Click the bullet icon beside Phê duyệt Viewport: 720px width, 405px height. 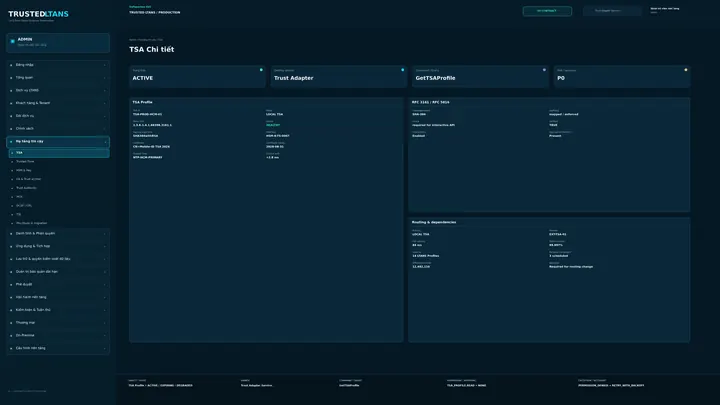[11, 285]
